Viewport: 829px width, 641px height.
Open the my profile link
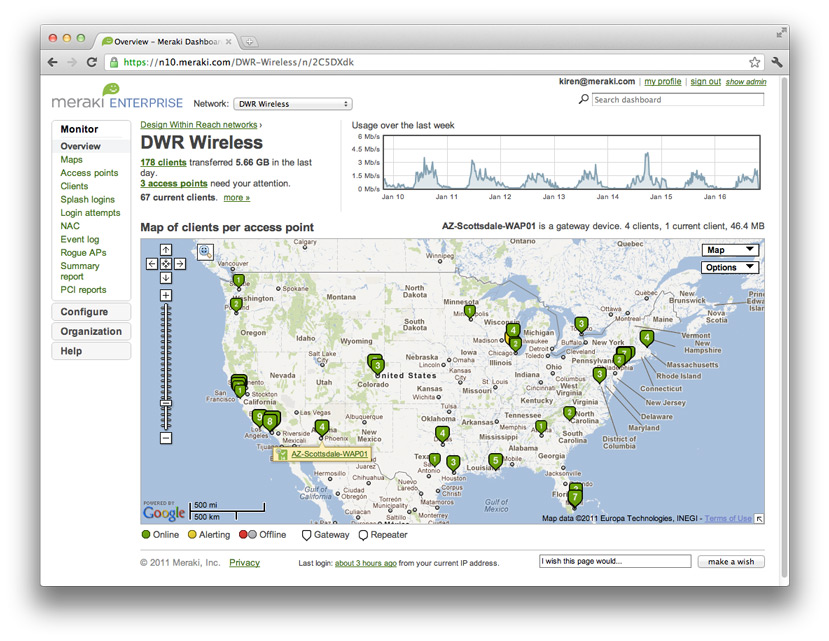(662, 81)
